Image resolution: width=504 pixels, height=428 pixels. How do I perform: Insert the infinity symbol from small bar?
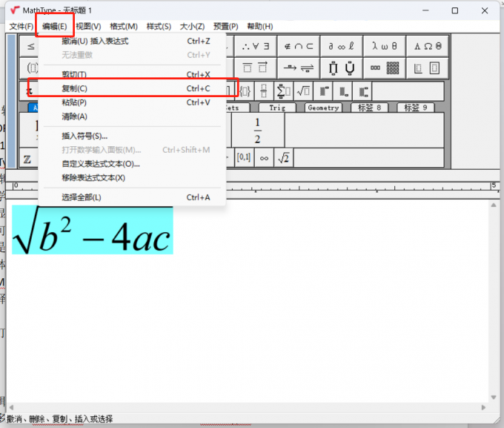point(264,158)
